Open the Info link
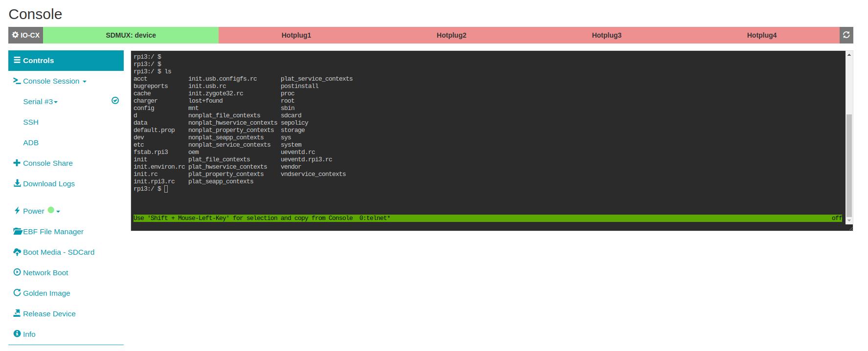 [29, 334]
